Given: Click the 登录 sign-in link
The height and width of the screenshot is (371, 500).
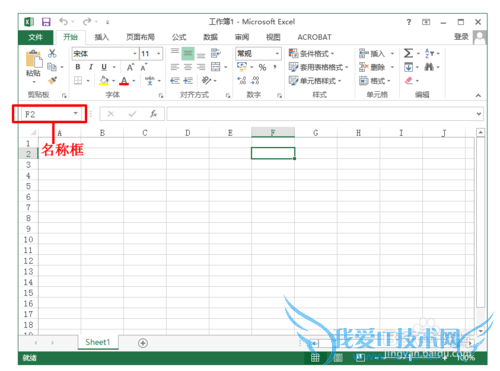Looking at the screenshot, I should [461, 37].
